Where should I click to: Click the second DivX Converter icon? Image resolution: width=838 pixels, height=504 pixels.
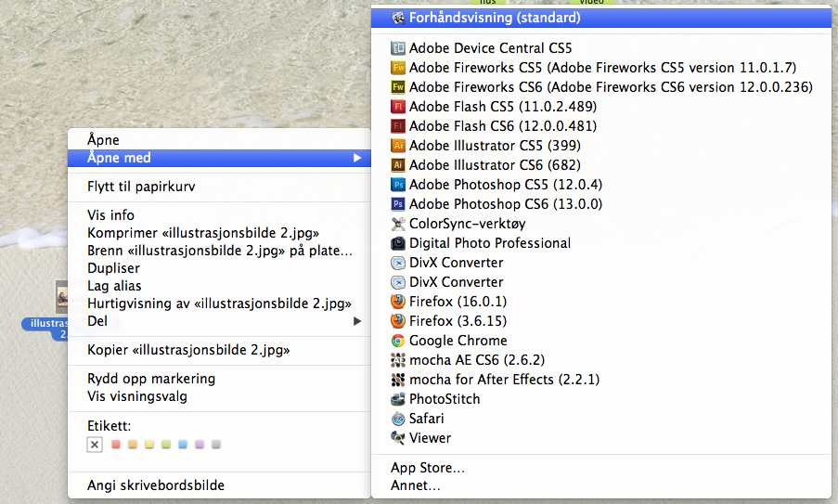[x=398, y=282]
